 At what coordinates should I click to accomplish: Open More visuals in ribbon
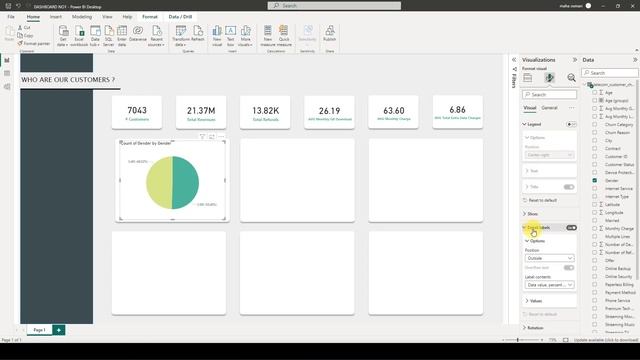coord(245,36)
